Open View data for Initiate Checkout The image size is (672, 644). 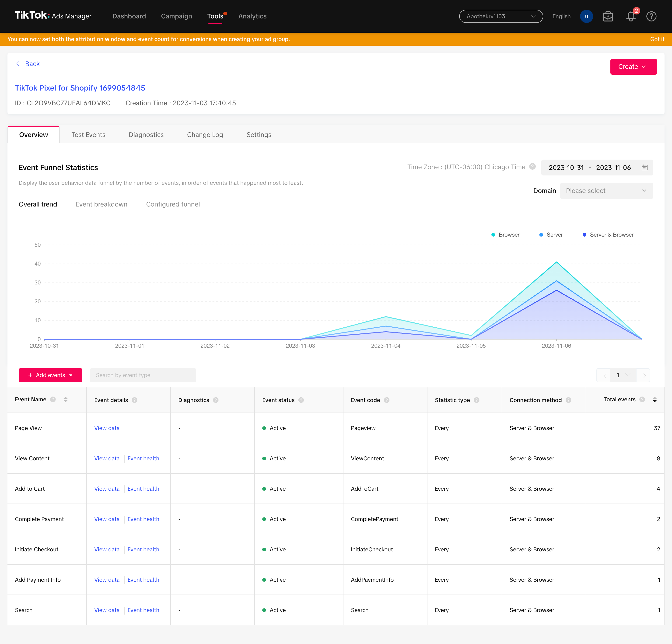pyautogui.click(x=107, y=549)
